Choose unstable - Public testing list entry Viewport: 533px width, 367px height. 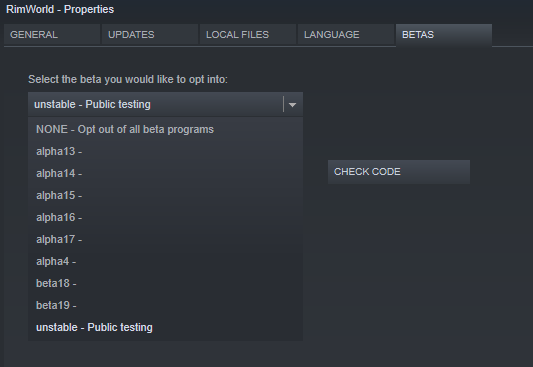(166, 328)
